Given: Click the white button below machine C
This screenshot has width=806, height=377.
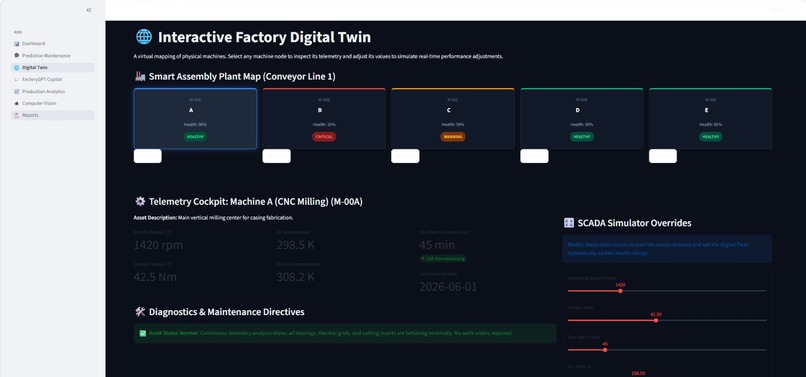Looking at the screenshot, I should coord(405,156).
